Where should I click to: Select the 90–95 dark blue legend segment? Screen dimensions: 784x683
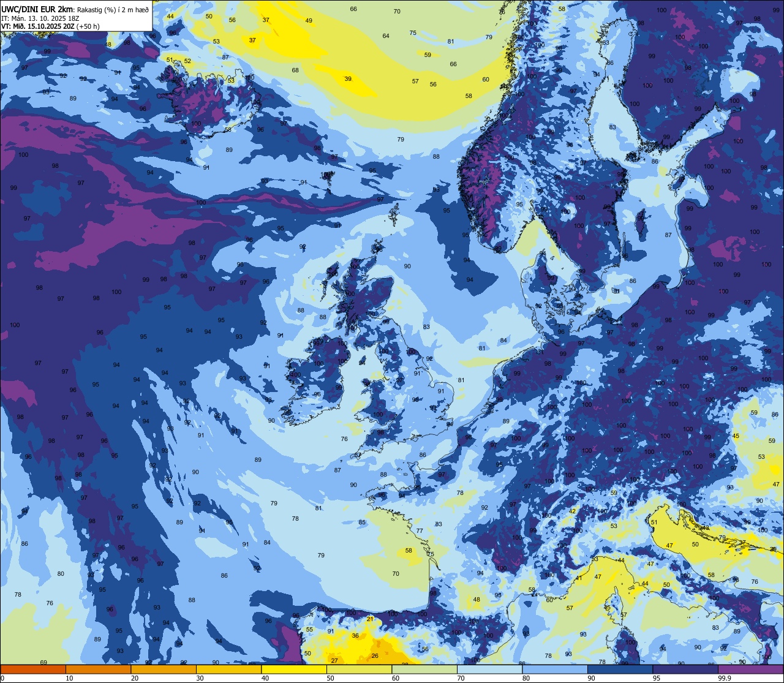tap(620, 669)
